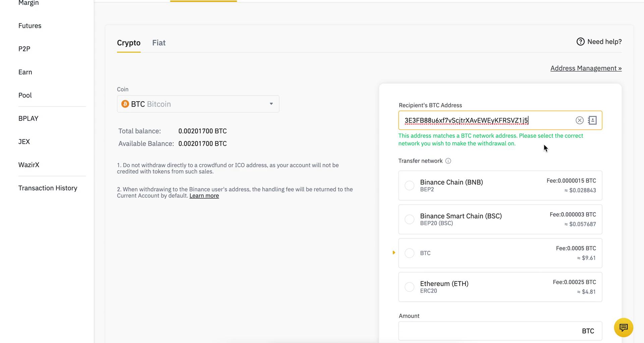Click the orange Bitcoin coin logo

[x=125, y=104]
